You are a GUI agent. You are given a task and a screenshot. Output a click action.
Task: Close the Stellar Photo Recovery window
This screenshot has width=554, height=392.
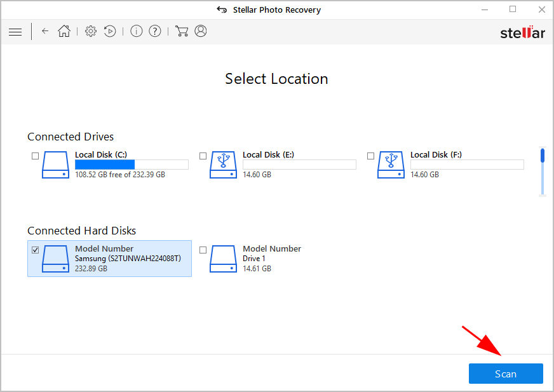pyautogui.click(x=542, y=10)
